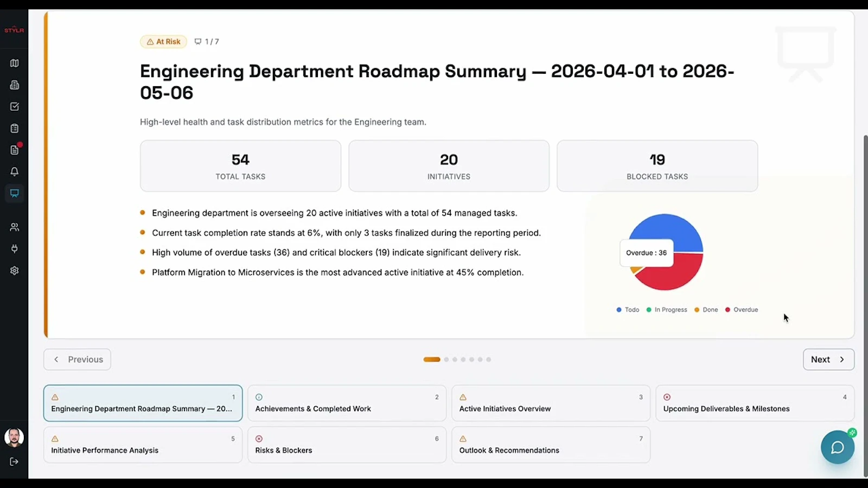Click the logout icon in sidebar

tap(15, 461)
